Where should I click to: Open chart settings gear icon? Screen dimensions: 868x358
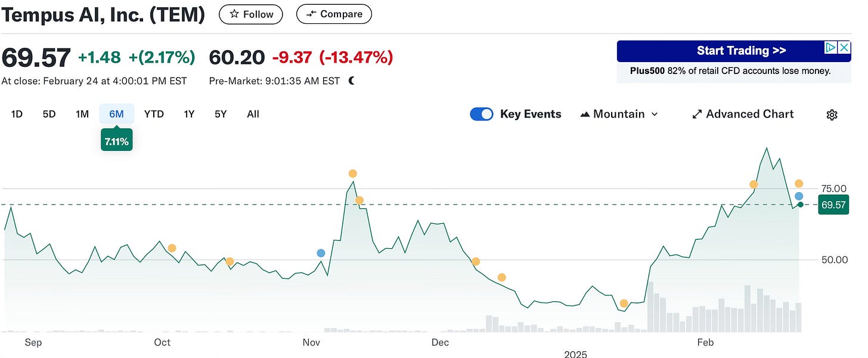pos(832,115)
